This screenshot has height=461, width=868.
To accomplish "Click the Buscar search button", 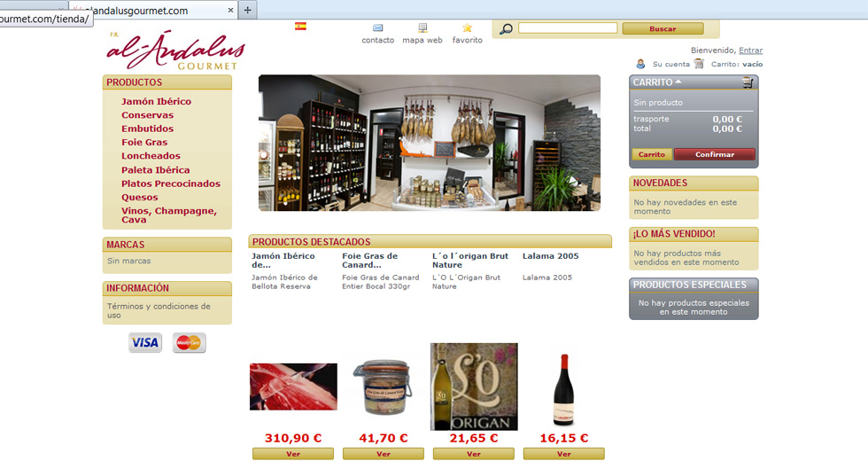I will click(x=663, y=28).
